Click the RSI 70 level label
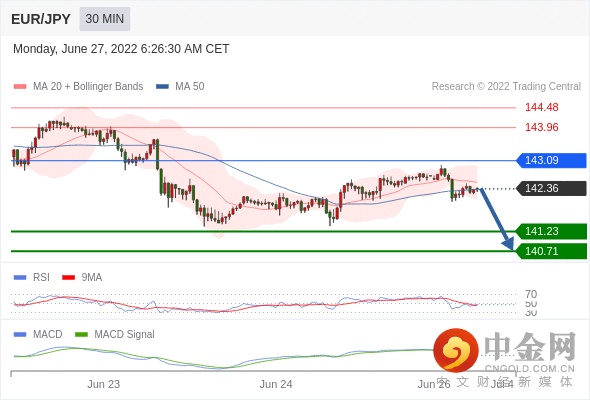 [531, 294]
